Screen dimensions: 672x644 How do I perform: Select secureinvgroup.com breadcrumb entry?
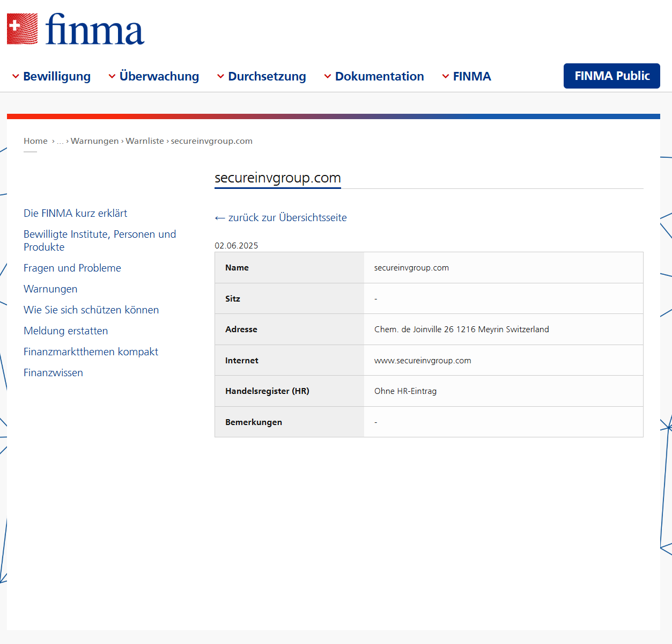(x=211, y=141)
